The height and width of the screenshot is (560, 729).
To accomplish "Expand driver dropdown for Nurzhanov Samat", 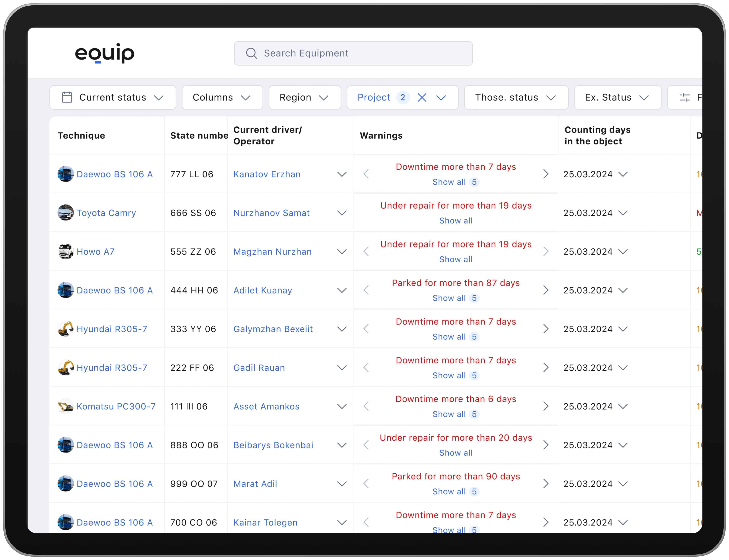I will [x=342, y=213].
